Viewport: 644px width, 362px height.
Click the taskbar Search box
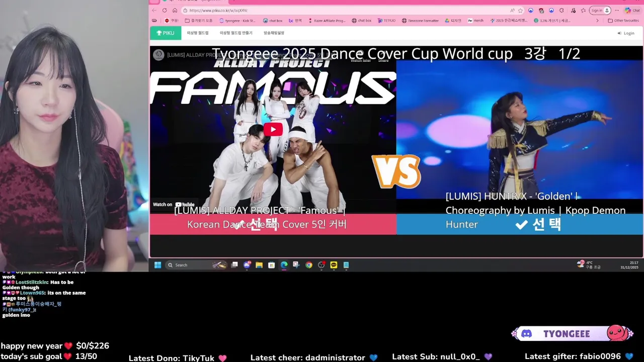pyautogui.click(x=196, y=265)
